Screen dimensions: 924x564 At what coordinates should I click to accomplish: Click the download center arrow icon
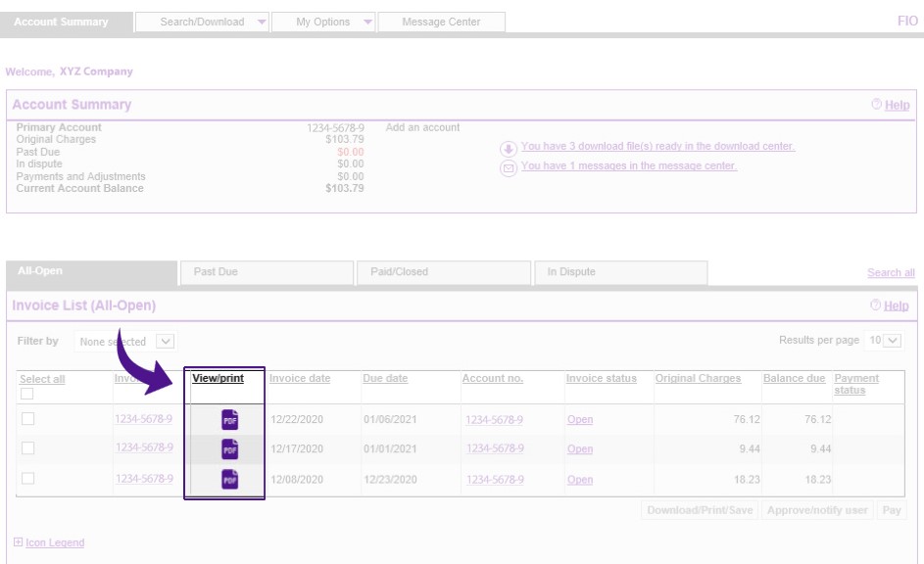point(508,149)
